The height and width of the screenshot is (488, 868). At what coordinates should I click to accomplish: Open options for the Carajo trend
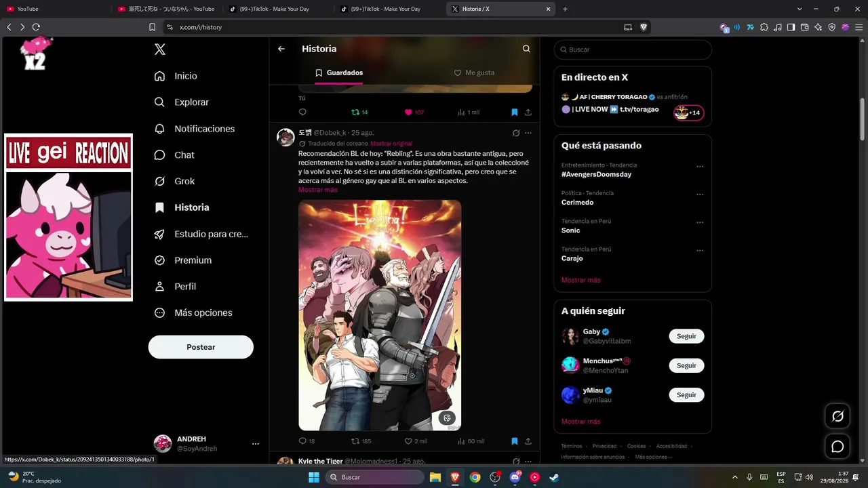[700, 251]
